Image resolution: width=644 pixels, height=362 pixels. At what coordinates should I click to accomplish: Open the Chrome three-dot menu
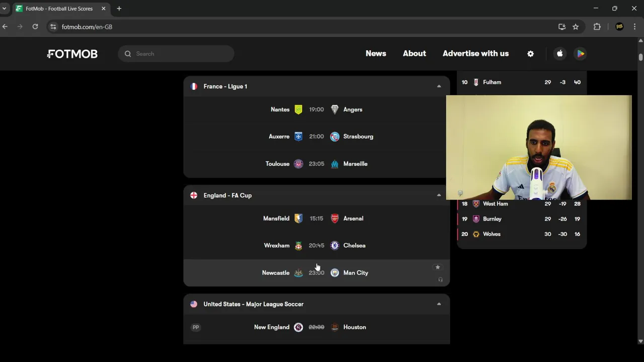point(634,27)
